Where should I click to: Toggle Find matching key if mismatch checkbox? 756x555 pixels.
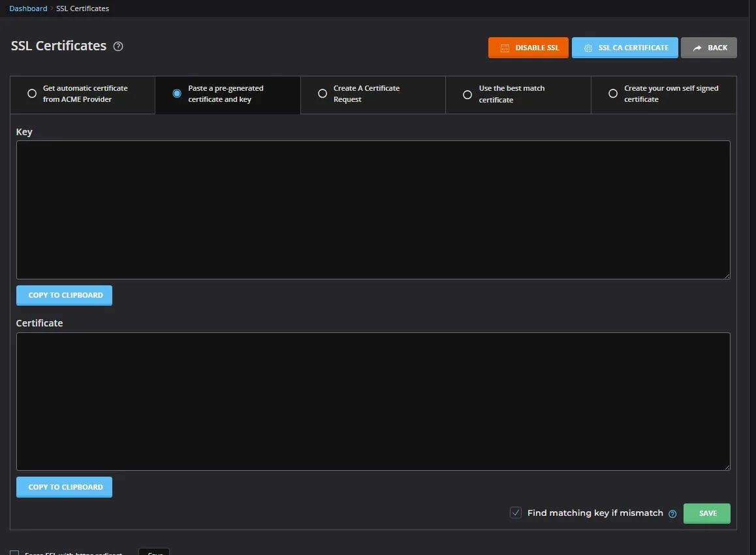(x=515, y=513)
